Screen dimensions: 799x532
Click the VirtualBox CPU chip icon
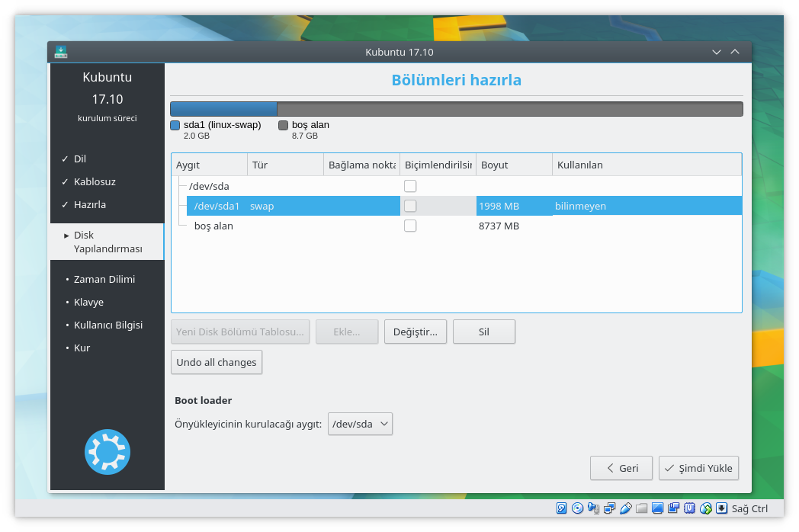[689, 508]
